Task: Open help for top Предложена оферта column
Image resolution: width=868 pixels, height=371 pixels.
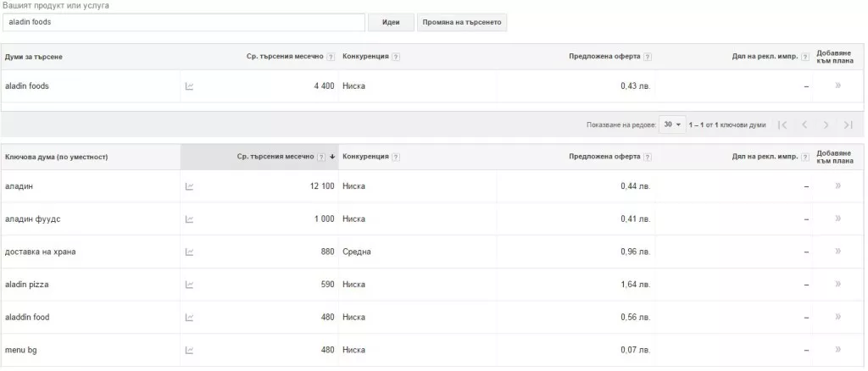Action: pyautogui.click(x=648, y=57)
